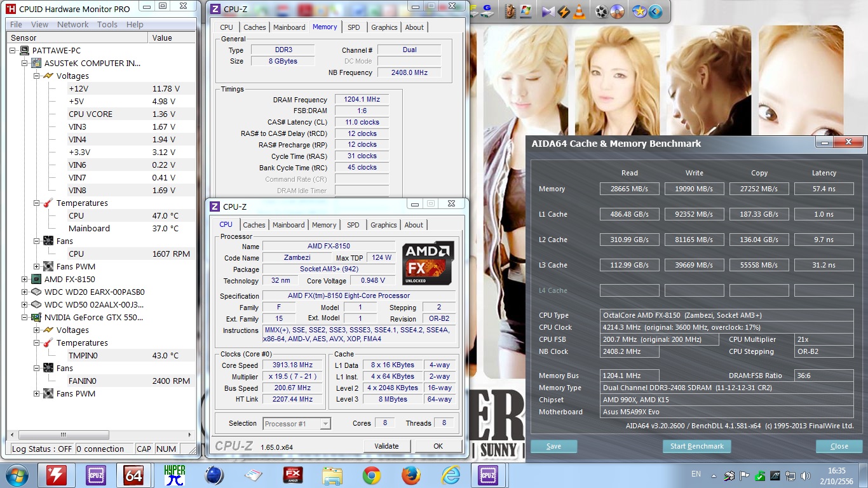Viewport: 868px width, 488px height.
Task: Expand WDC WD50 02AALX drive node
Action: (x=25, y=304)
